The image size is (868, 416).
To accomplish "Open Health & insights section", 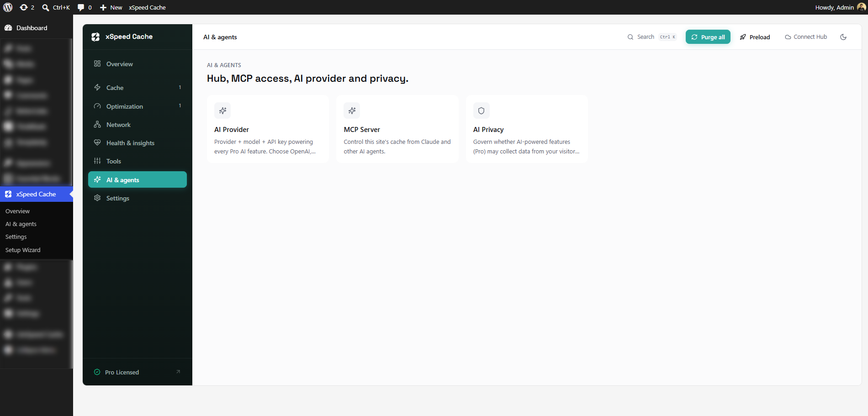I will coord(138,143).
